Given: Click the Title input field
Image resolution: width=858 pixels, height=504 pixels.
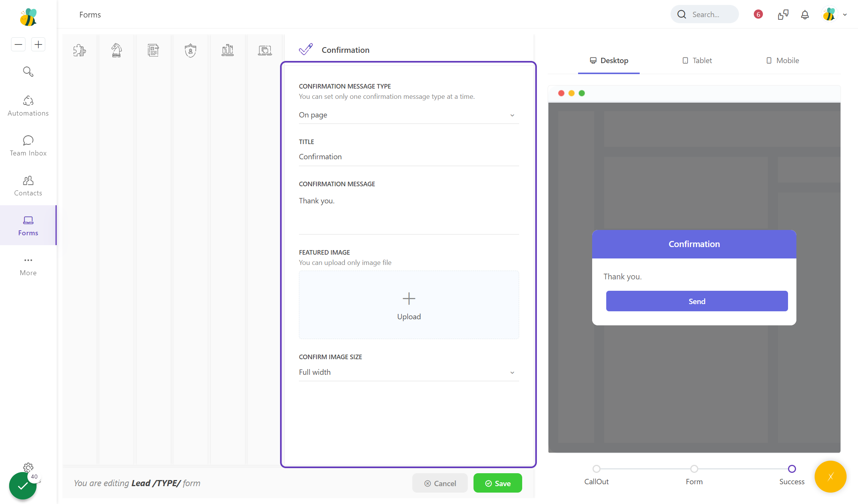Looking at the screenshot, I should 409,157.
